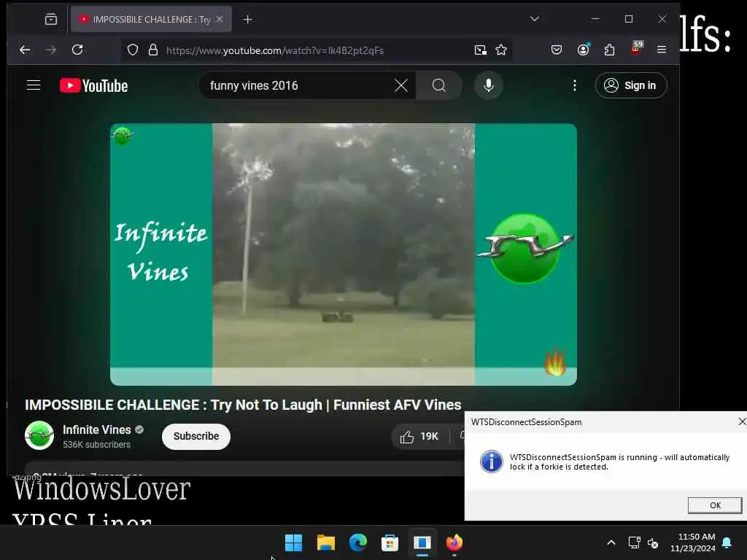Go to YouTube home via logo
The height and width of the screenshot is (560, 747).
point(94,86)
